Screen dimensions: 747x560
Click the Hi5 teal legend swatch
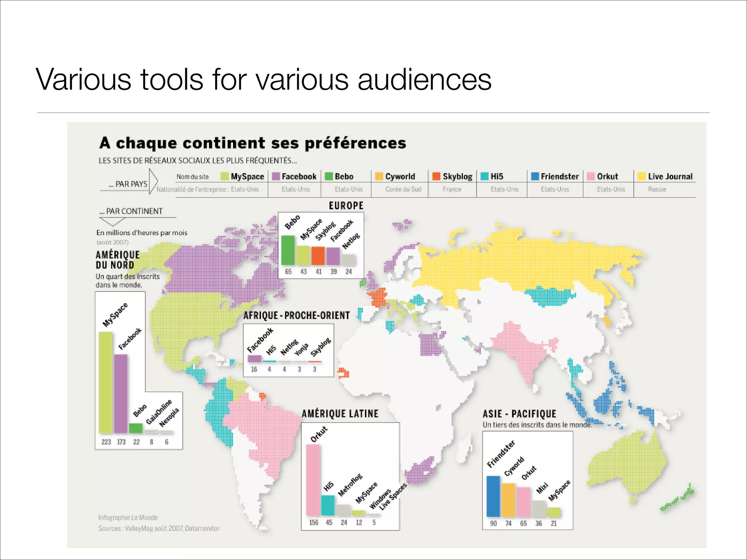pyautogui.click(x=485, y=176)
